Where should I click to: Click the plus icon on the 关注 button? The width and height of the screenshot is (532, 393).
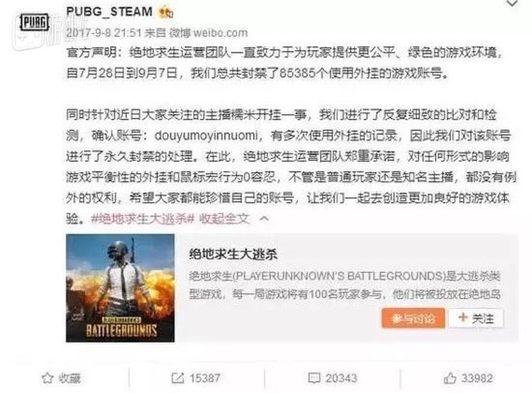462,318
